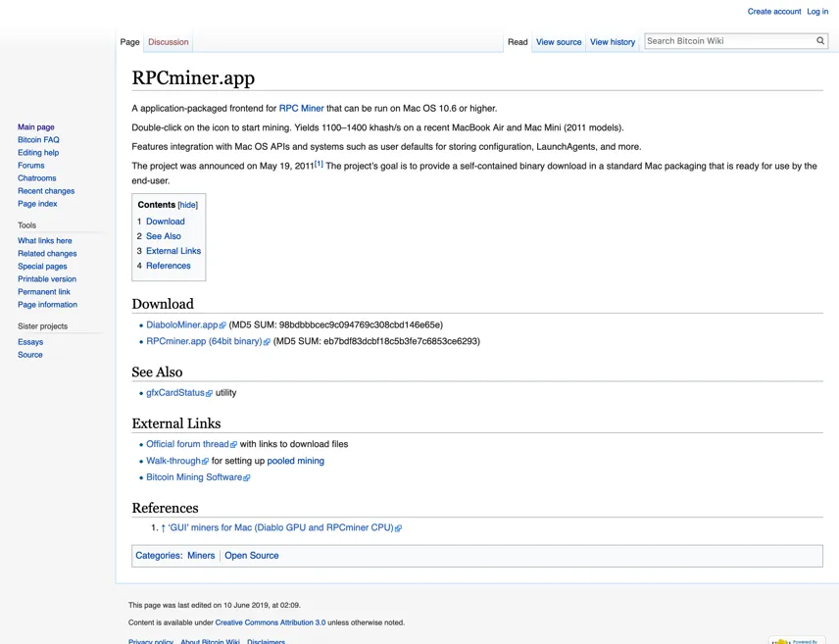Image resolution: width=839 pixels, height=644 pixels.
Task: Open Creative Commons Attribution 3.0 license
Action: 271,622
